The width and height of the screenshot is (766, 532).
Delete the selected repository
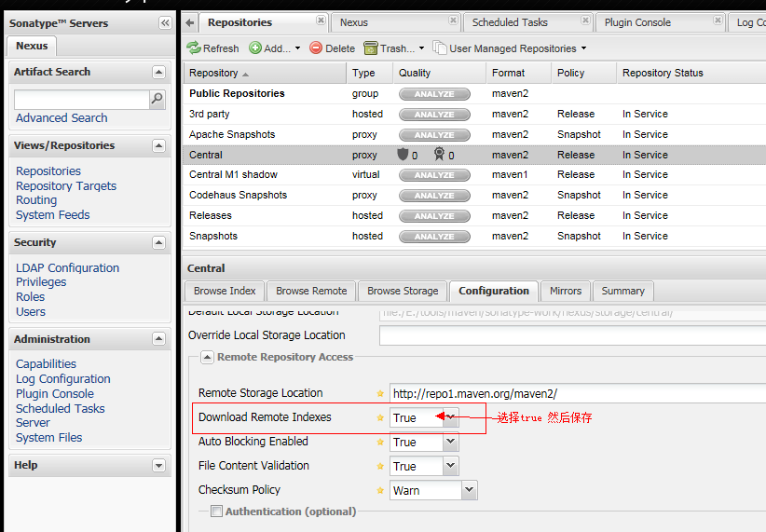[x=332, y=48]
